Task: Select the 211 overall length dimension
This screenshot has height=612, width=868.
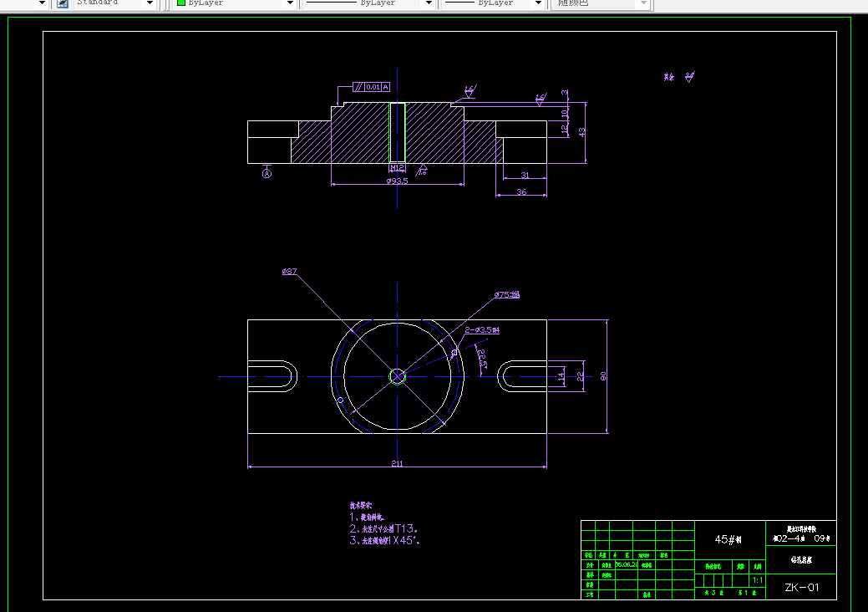Action: point(397,463)
